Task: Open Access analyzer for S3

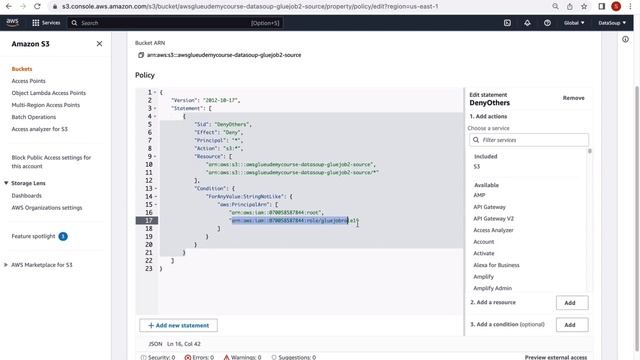Action: tap(40, 129)
